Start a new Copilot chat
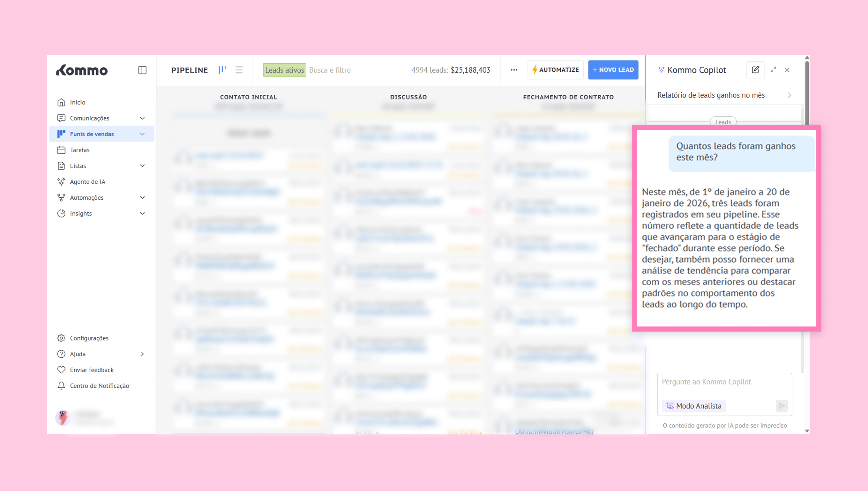Viewport: 868px width, 491px height. point(755,70)
